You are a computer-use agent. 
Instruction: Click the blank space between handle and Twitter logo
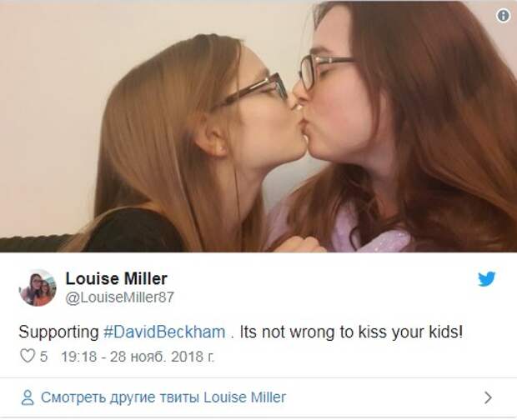point(324,288)
